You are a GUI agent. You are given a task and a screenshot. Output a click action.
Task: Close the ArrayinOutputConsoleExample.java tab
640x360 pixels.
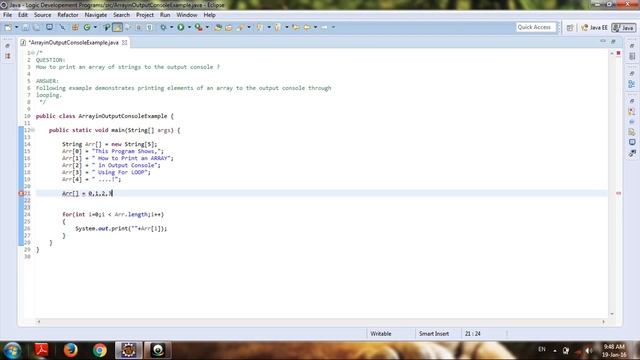click(x=124, y=42)
